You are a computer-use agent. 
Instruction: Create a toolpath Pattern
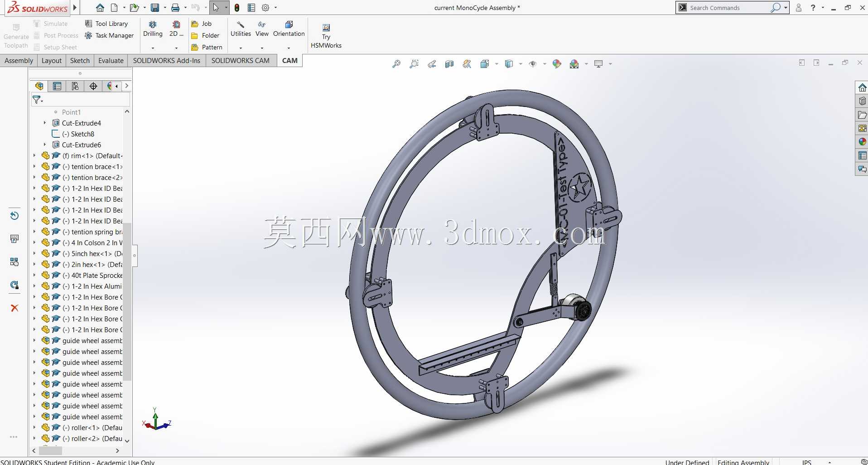click(x=207, y=47)
